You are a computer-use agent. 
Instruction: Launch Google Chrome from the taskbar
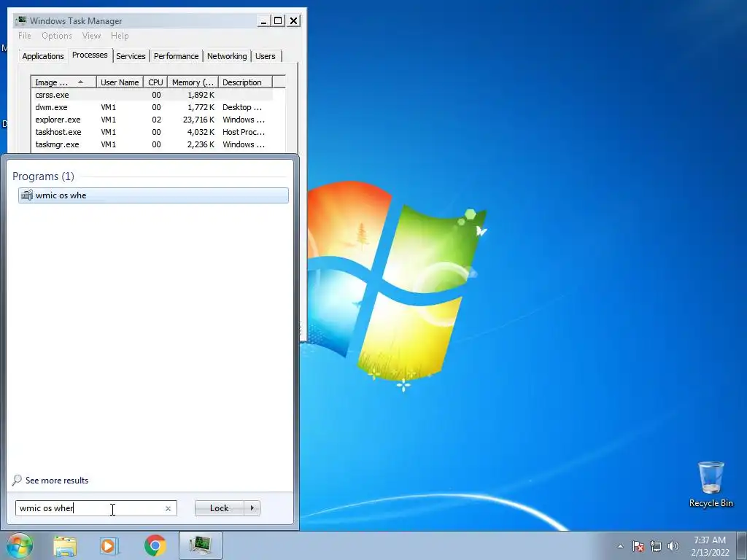coord(155,545)
